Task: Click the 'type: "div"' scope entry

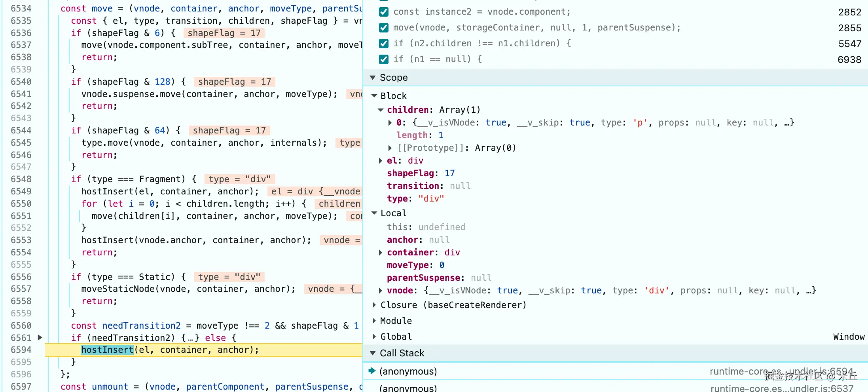Action: tap(415, 199)
